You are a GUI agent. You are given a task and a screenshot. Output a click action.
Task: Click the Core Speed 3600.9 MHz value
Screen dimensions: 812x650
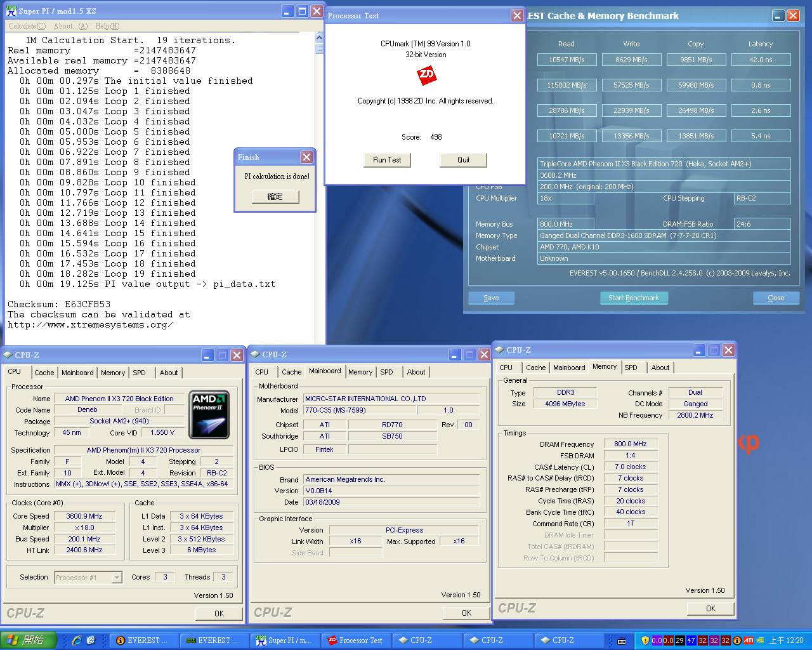[x=84, y=516]
